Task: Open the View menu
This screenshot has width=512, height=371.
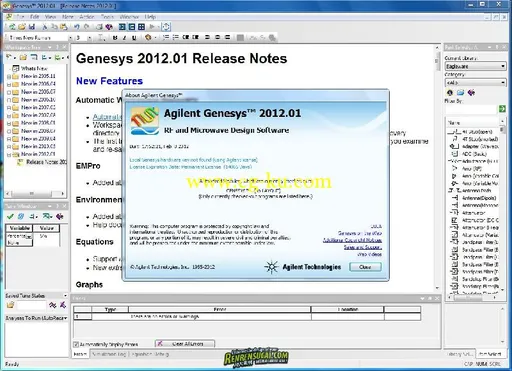Action: [x=50, y=17]
